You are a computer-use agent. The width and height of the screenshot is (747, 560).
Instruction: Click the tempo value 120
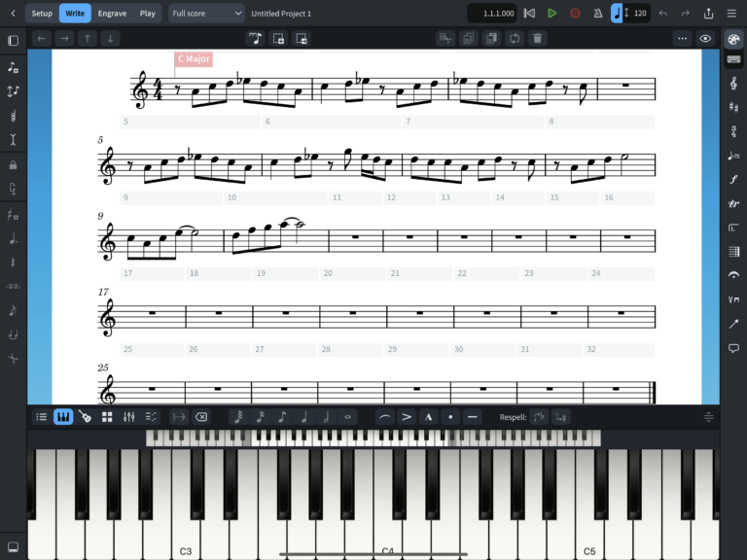640,14
